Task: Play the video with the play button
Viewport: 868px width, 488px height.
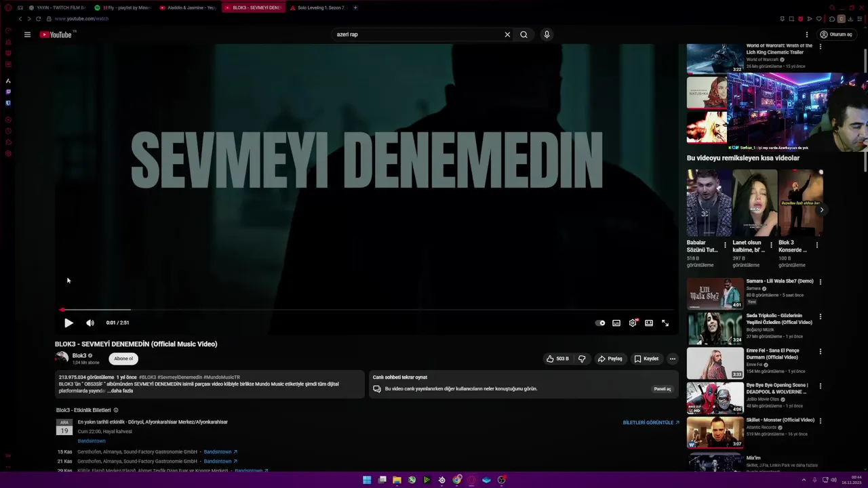Action: (68, 323)
